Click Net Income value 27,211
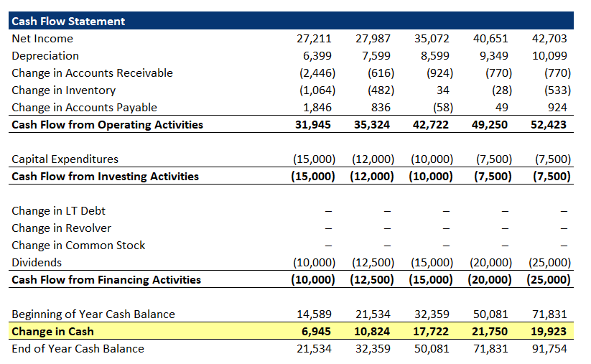The width and height of the screenshot is (591, 364). pos(314,39)
